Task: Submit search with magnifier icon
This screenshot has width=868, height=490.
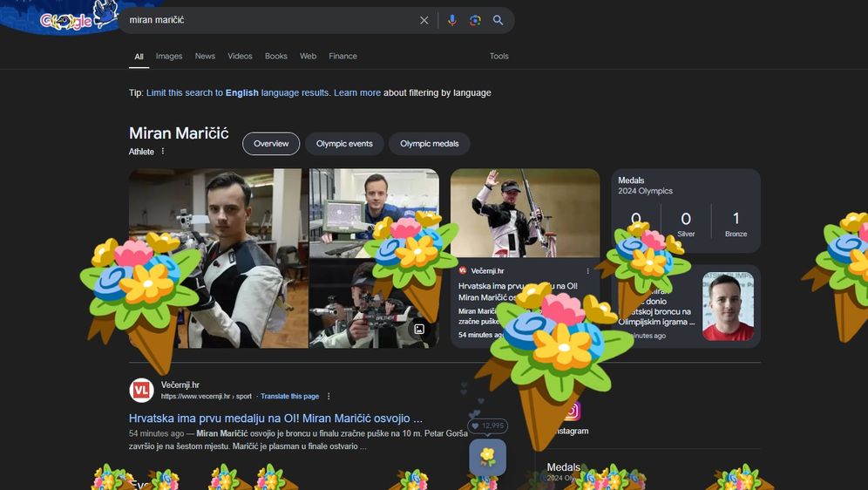Action: (x=498, y=20)
